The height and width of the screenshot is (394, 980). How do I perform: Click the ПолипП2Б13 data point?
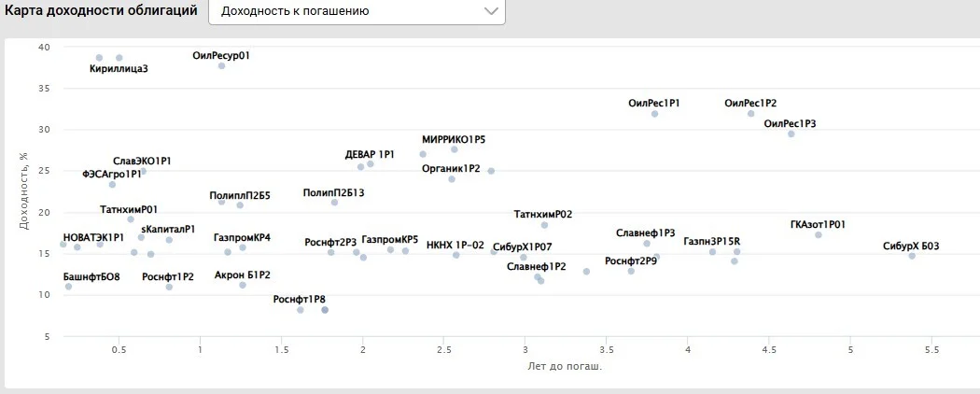click(334, 203)
